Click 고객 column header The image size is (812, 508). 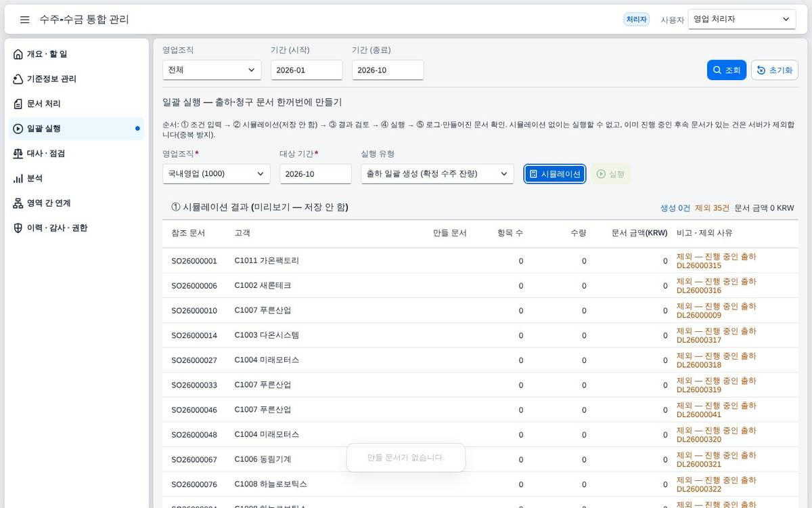click(x=242, y=233)
